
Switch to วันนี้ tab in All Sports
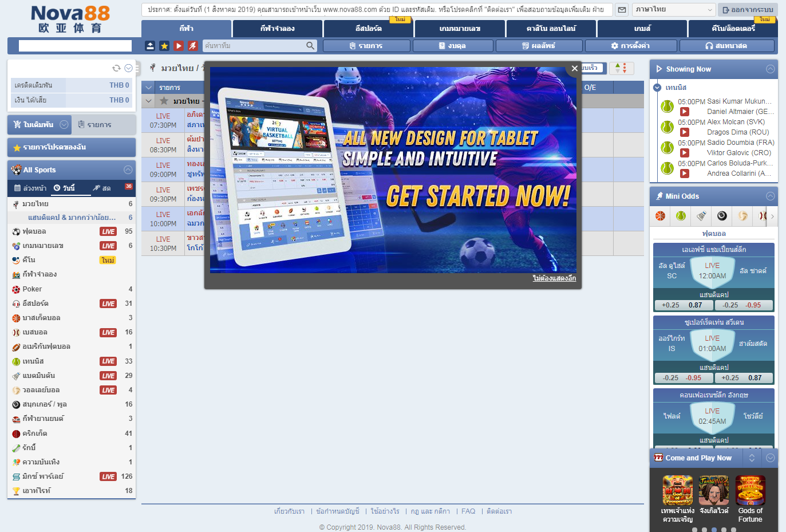tap(65, 188)
